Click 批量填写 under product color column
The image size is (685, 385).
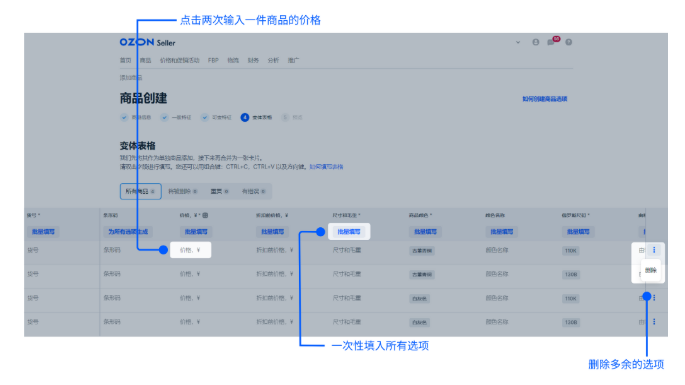pos(426,232)
